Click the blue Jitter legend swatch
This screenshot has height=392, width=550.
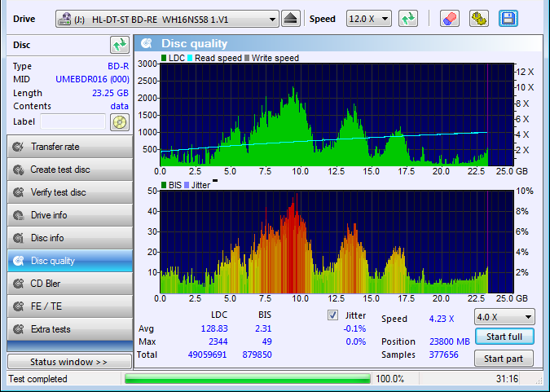(x=187, y=185)
